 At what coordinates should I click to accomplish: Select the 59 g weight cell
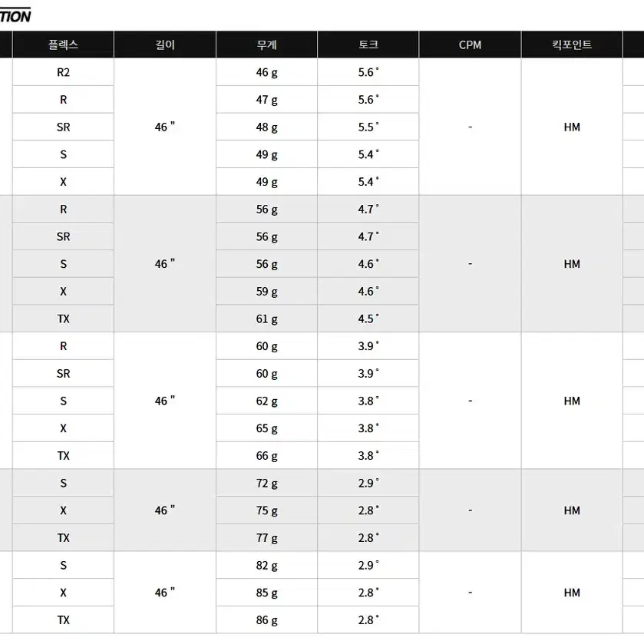[x=266, y=291]
